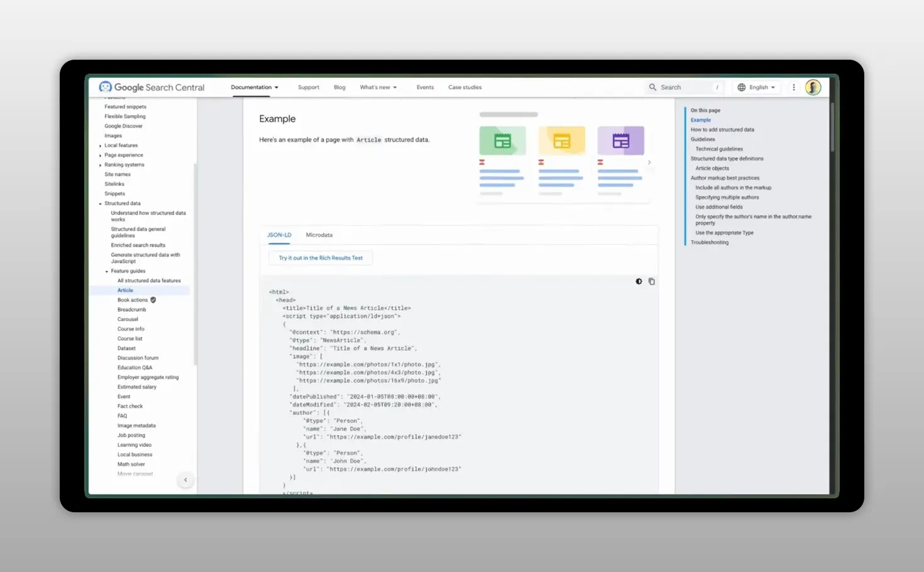This screenshot has width=924, height=572.
Task: Click the yellow article illustration card
Action: pos(562,141)
